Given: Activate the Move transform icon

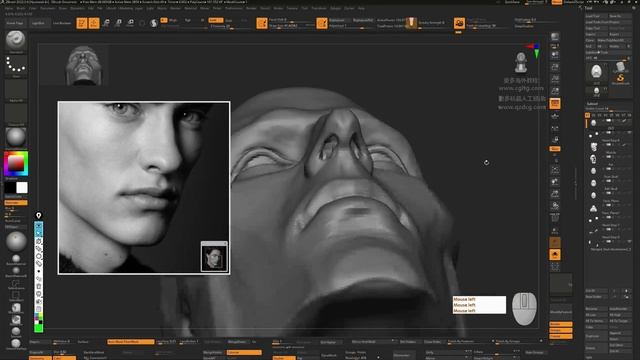Looking at the screenshot, I should (106, 23).
